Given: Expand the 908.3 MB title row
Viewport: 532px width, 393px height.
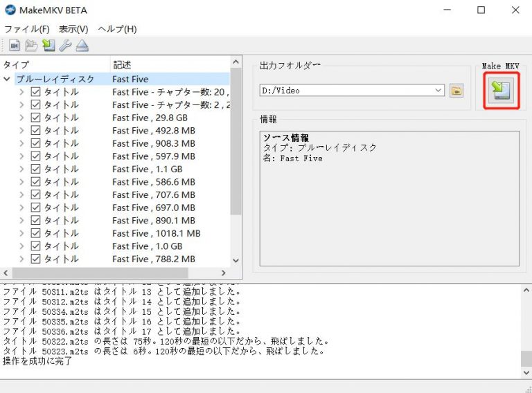Looking at the screenshot, I should point(22,144).
